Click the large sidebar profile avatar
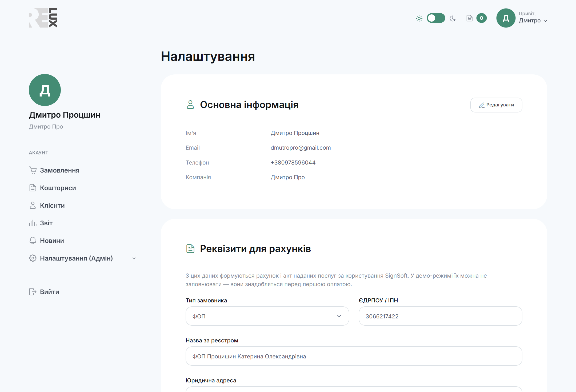Screen dimensions: 576x392 (x=45, y=90)
